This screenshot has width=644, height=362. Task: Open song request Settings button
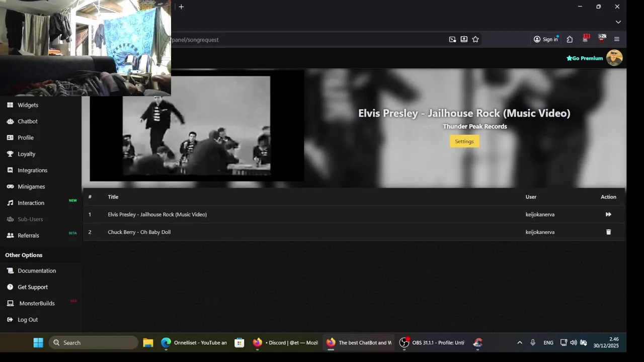[x=464, y=141]
